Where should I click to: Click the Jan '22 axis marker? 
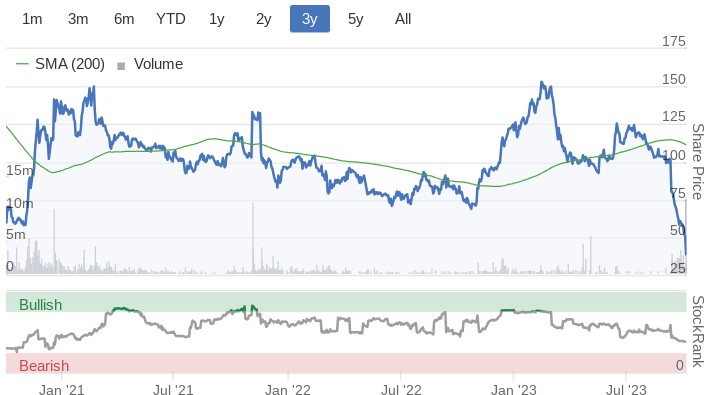tap(288, 390)
